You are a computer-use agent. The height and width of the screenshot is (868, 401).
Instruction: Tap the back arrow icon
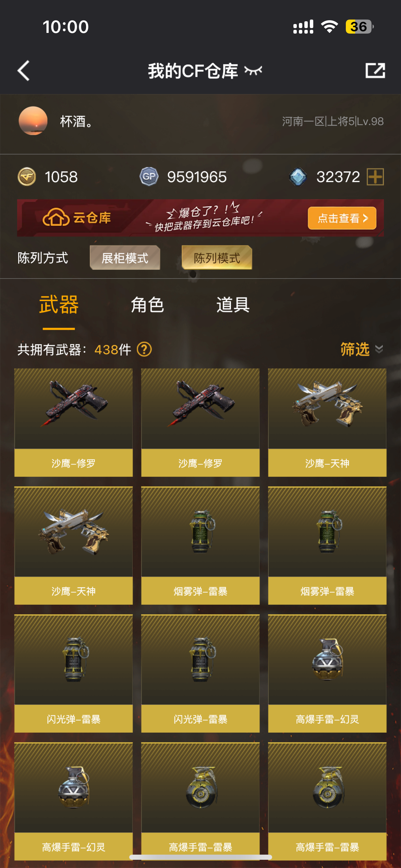(24, 71)
